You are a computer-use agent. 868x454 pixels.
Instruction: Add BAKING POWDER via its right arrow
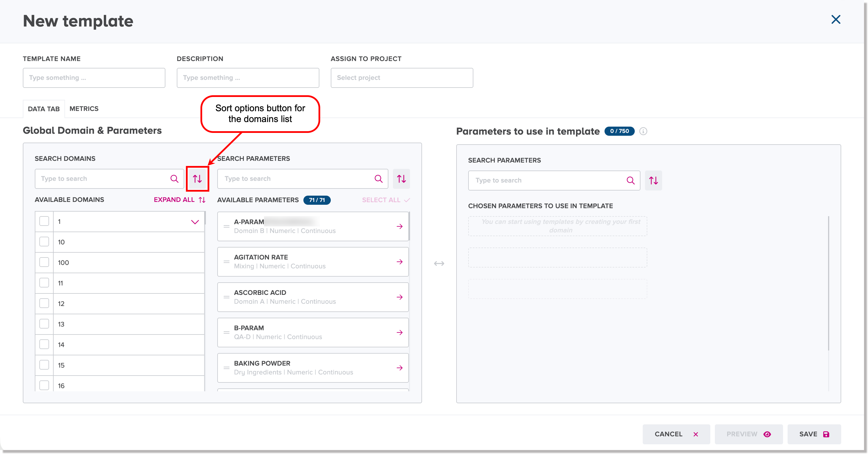(x=399, y=368)
